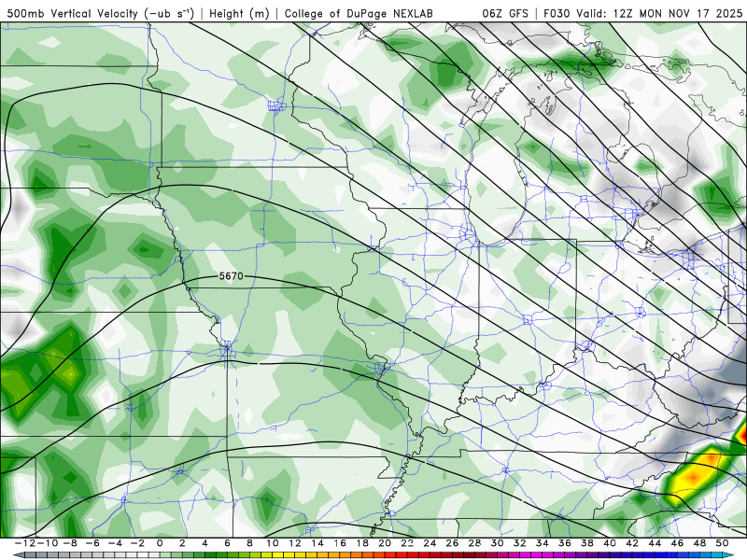The width and height of the screenshot is (747, 560).
Task: Click the 06Z GFS model run label
Action: 505,13
